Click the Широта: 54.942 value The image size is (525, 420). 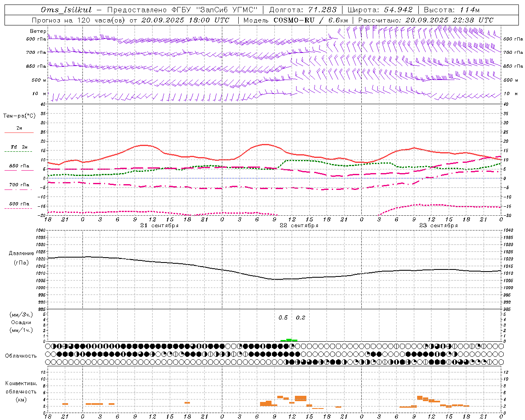pos(380,10)
